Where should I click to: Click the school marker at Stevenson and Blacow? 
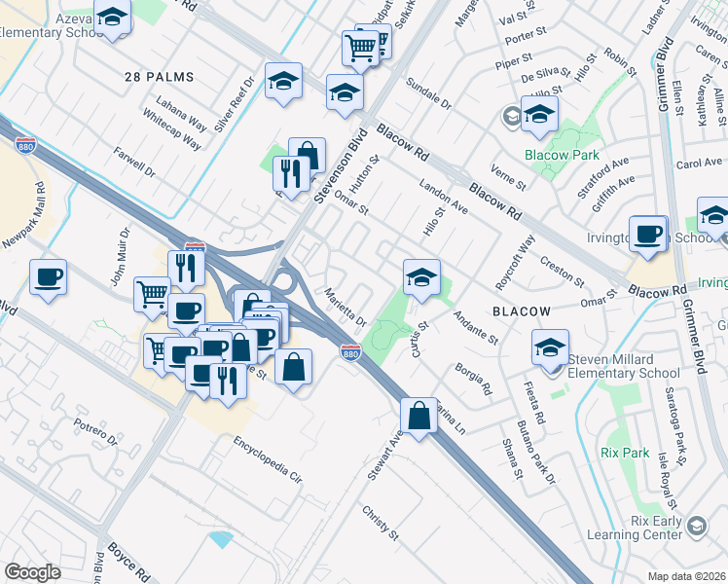click(x=345, y=92)
